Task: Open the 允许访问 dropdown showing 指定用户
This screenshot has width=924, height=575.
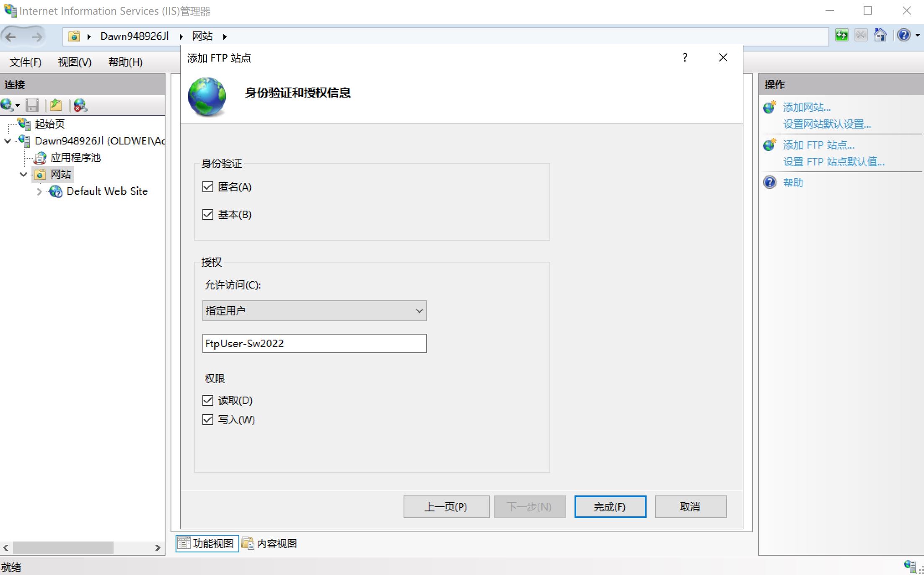Action: pyautogui.click(x=314, y=311)
